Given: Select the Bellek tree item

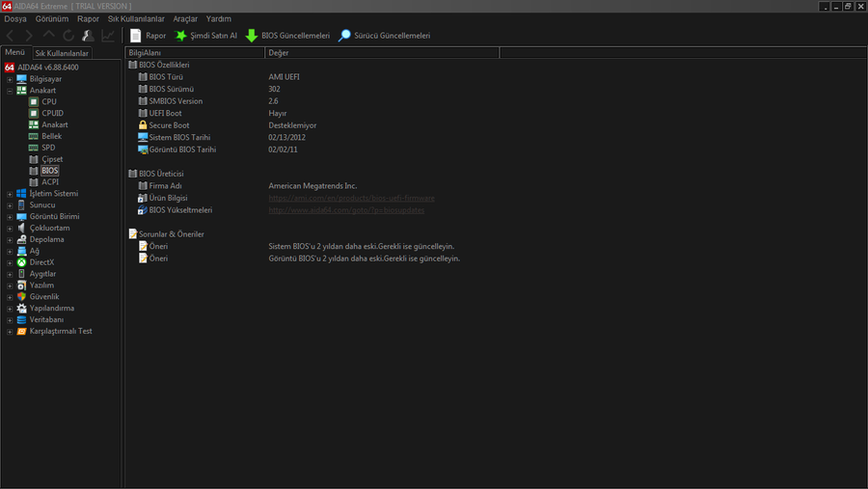Looking at the screenshot, I should tap(51, 136).
